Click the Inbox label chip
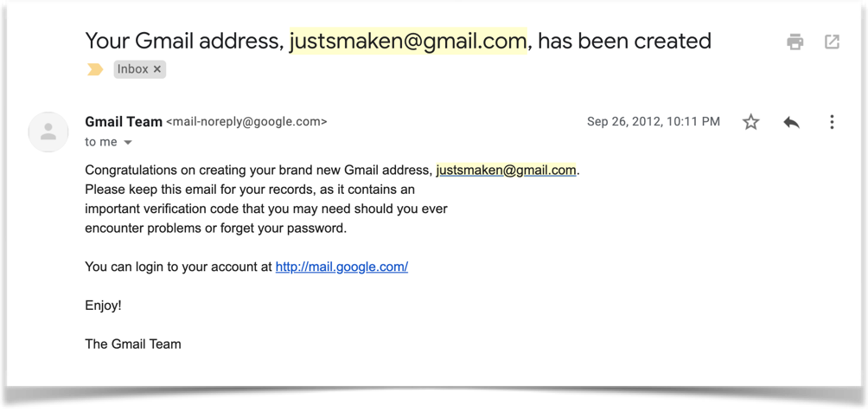The height and width of the screenshot is (412, 868). point(133,69)
